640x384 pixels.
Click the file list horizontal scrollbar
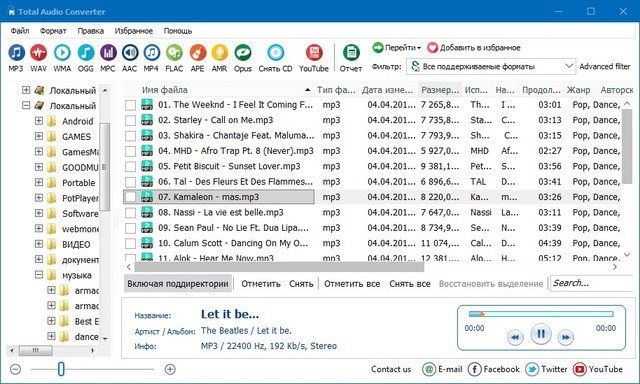(x=279, y=267)
